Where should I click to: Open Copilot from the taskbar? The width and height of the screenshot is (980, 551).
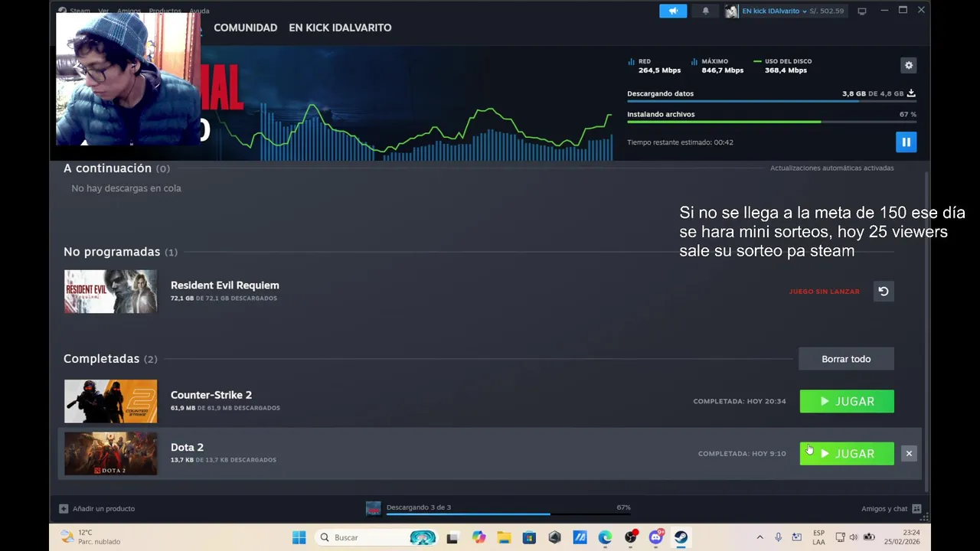coord(479,537)
